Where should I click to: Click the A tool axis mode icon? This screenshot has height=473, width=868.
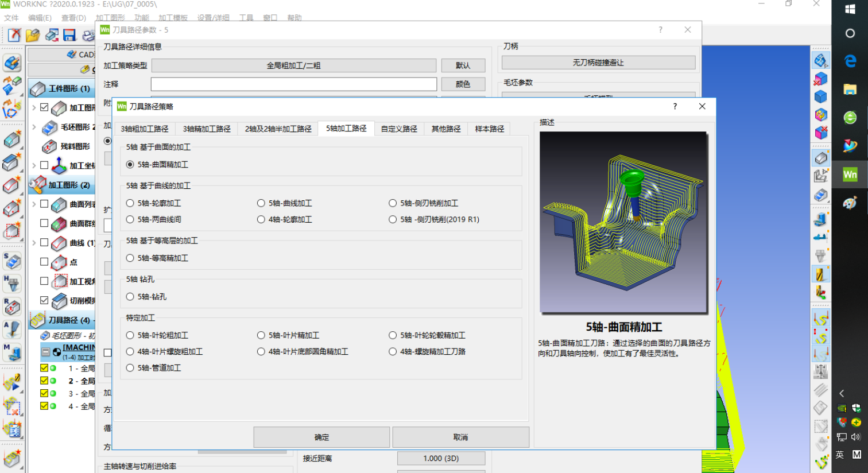coord(12,329)
